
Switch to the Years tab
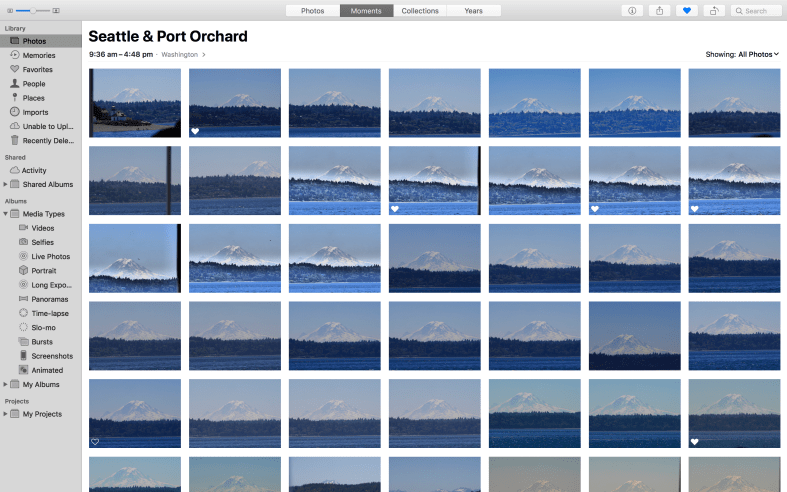pos(474,11)
